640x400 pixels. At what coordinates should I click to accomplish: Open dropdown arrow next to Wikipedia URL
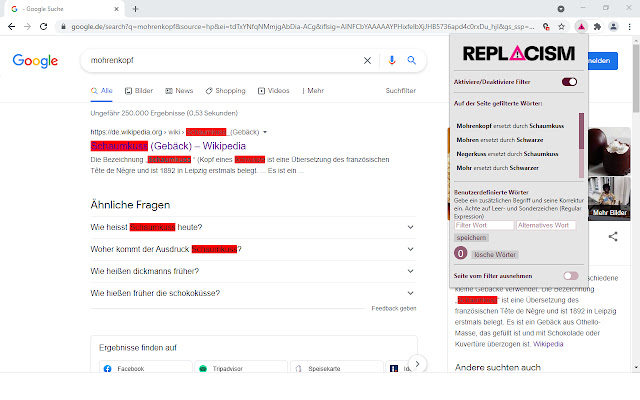[265, 132]
